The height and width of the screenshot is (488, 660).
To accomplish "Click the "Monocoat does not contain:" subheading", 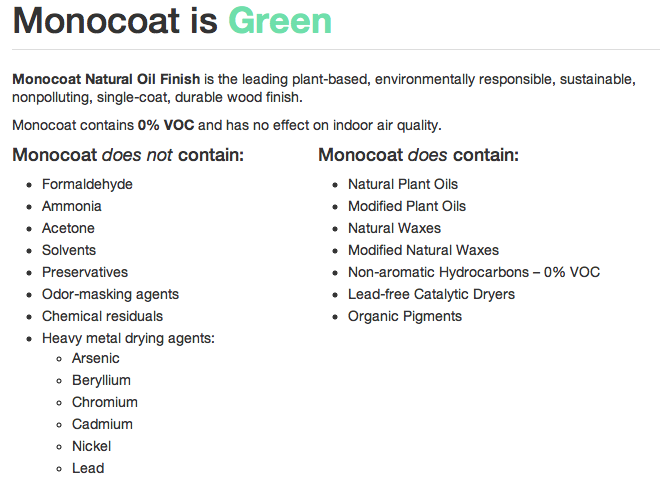I will click(x=128, y=155).
